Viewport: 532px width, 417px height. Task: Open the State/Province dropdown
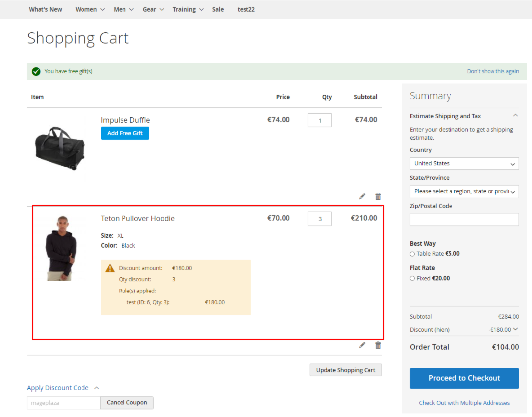pyautogui.click(x=464, y=191)
